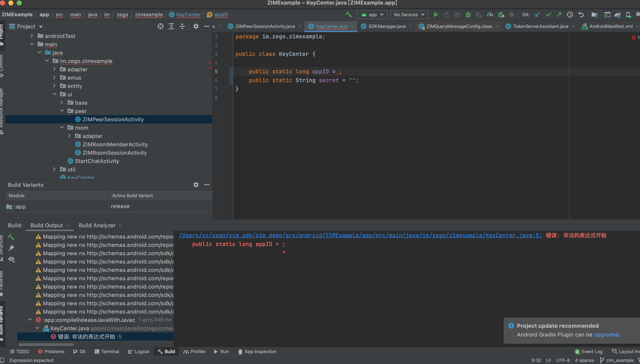Switch to SDKManager.java tab

(x=387, y=26)
